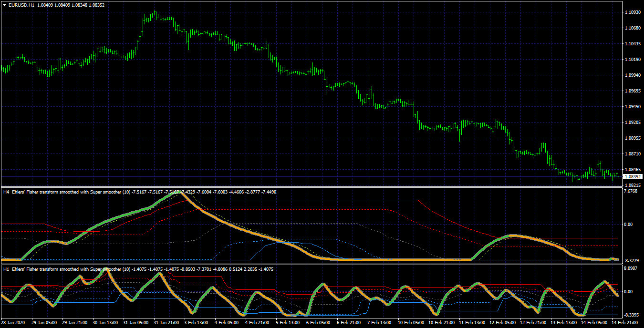The height and width of the screenshot is (328, 644).
Task: Click the 29 Jan 21:00 time axis label
Action: pos(75,323)
